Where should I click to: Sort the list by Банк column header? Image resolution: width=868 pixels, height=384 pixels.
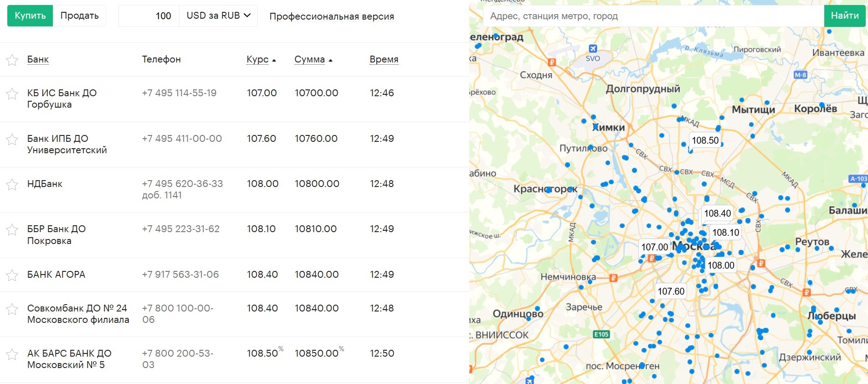pos(38,59)
